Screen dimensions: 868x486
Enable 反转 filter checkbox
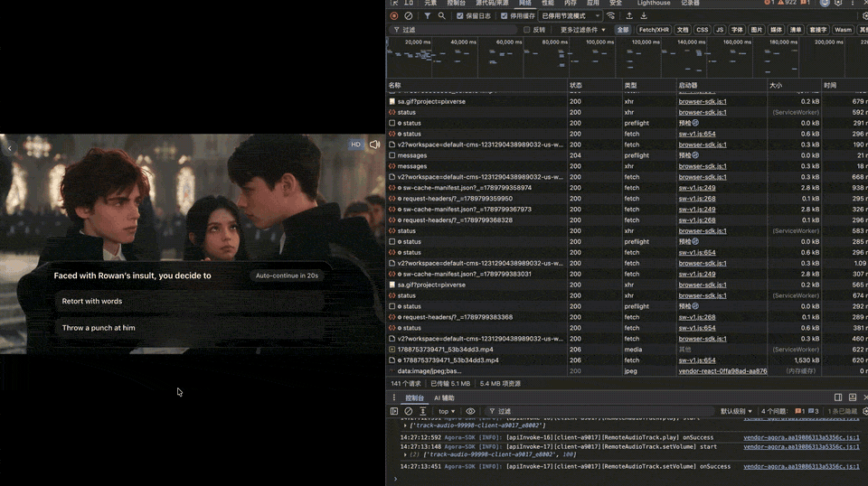(x=526, y=30)
